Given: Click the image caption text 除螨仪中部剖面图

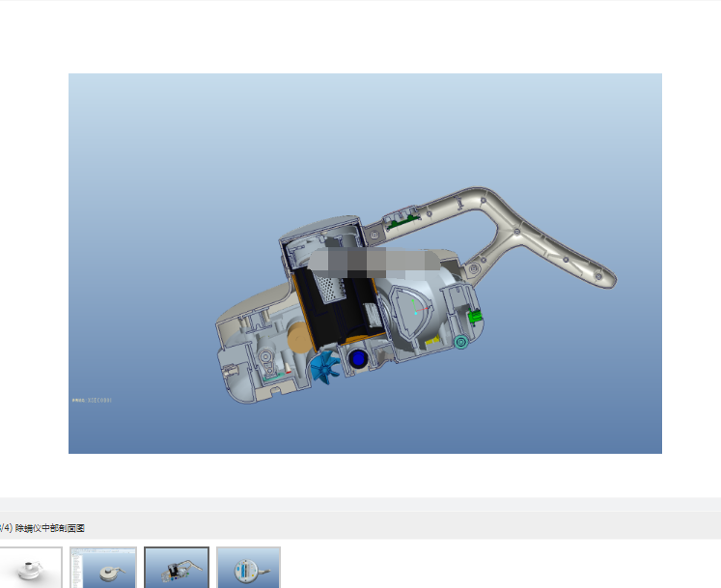Looking at the screenshot, I should [50, 528].
